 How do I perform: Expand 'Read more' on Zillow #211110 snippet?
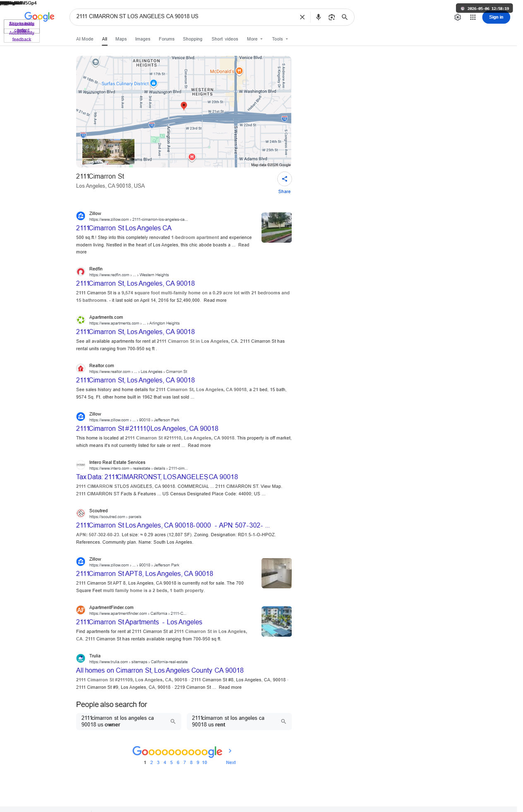point(199,446)
